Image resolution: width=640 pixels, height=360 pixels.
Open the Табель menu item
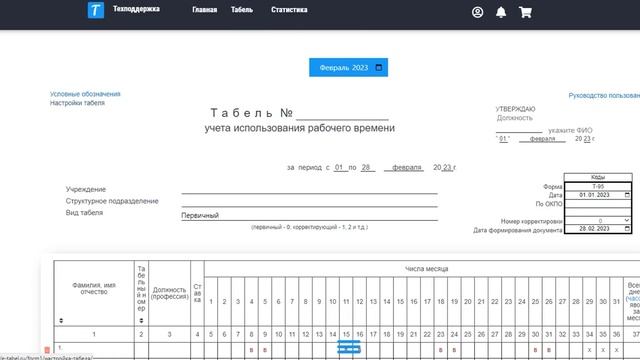pyautogui.click(x=242, y=10)
